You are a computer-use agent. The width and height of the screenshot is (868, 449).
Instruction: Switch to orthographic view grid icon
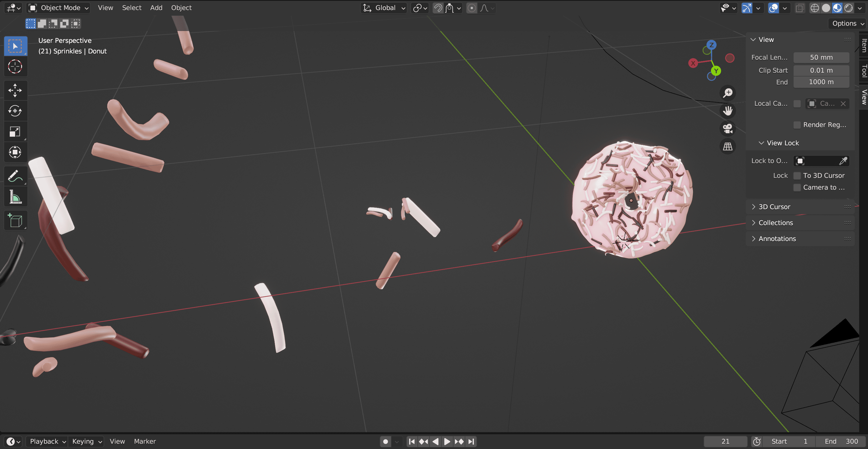click(x=727, y=146)
